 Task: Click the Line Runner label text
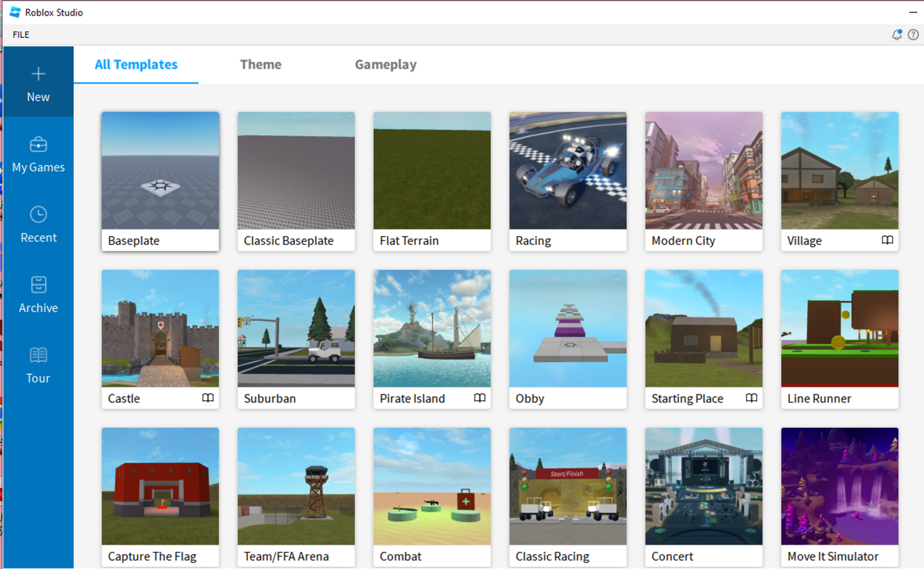(819, 398)
